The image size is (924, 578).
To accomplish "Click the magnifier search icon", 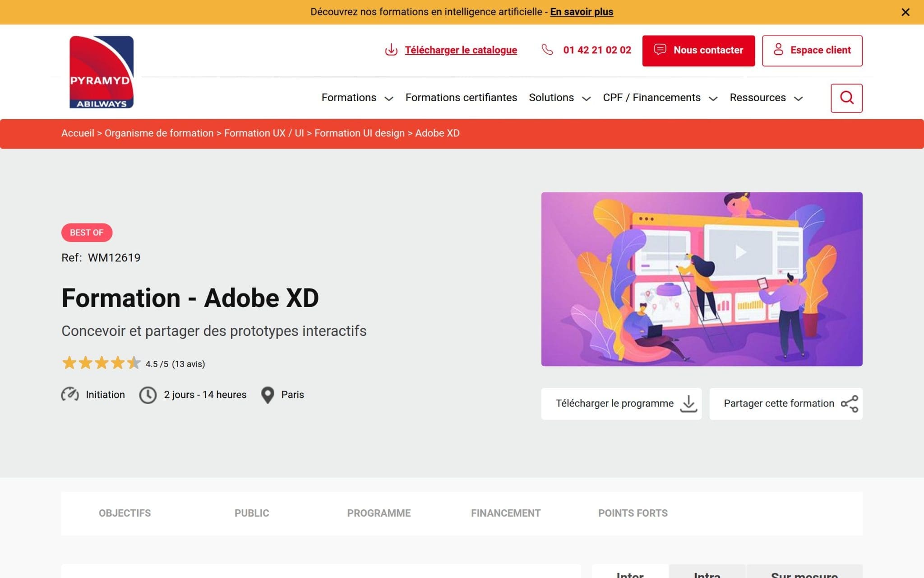I will pyautogui.click(x=846, y=98).
